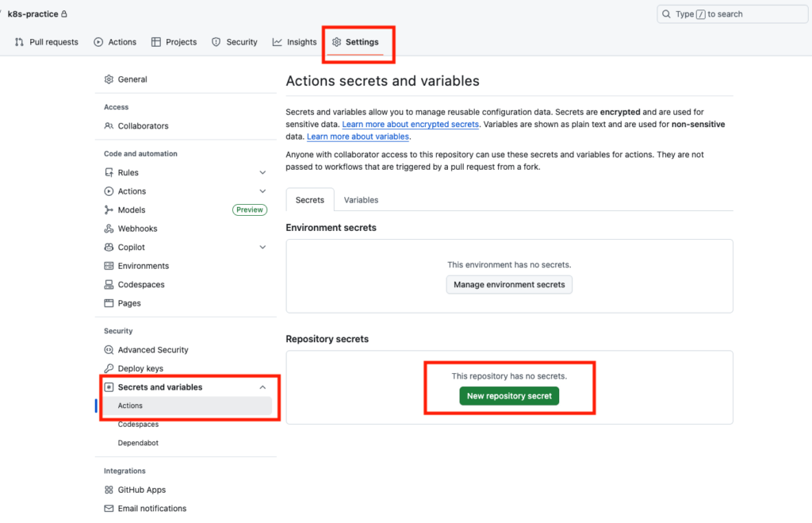This screenshot has height=523, width=812.
Task: Click the Email notifications envelope icon
Action: point(109,509)
